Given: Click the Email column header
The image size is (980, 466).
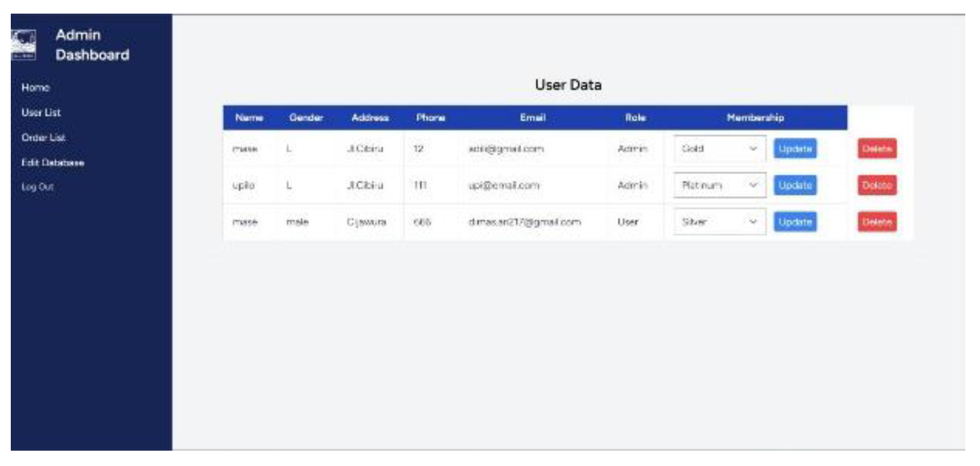Looking at the screenshot, I should click(532, 117).
